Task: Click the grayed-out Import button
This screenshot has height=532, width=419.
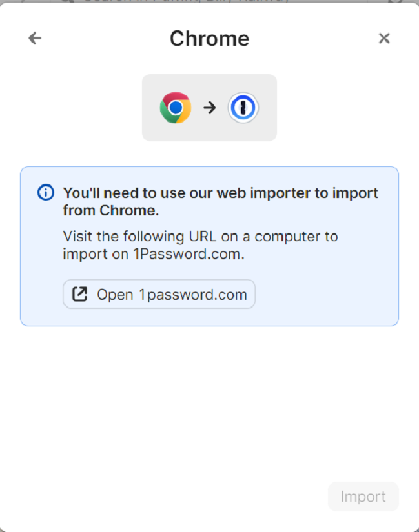Action: click(x=363, y=497)
